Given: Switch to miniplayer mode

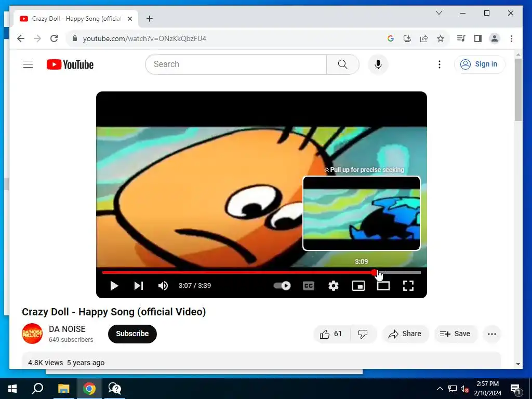Looking at the screenshot, I should (358, 286).
